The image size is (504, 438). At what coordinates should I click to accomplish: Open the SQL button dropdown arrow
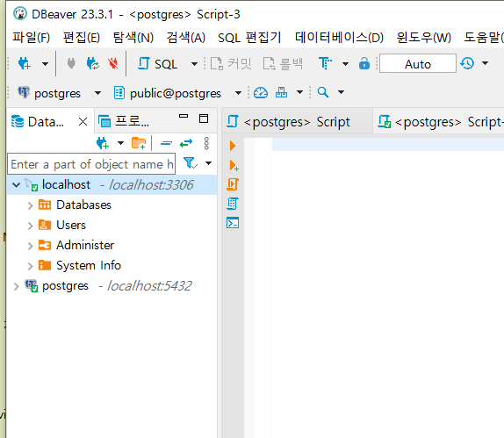194,64
